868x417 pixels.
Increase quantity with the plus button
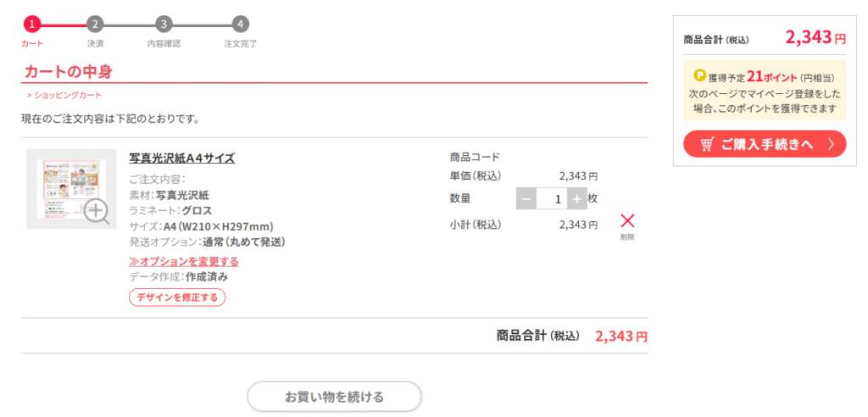tap(576, 199)
